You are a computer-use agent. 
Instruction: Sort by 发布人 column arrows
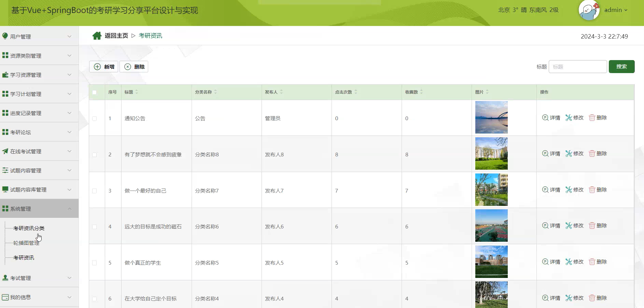(281, 92)
